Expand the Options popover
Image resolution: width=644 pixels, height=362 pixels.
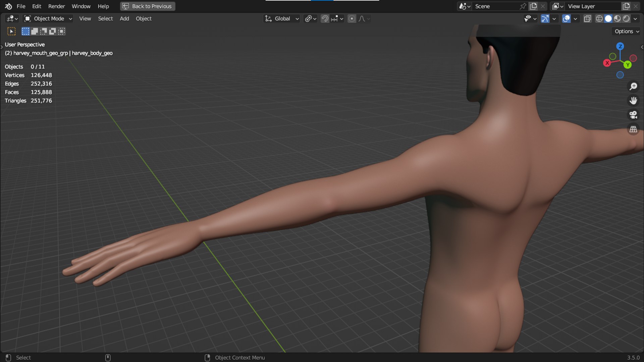pyautogui.click(x=627, y=31)
